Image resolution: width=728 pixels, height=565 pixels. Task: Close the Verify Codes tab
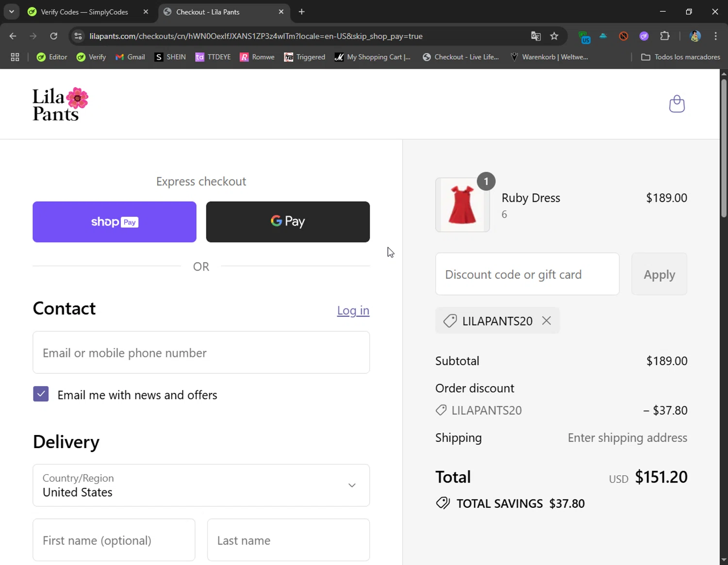tap(146, 12)
